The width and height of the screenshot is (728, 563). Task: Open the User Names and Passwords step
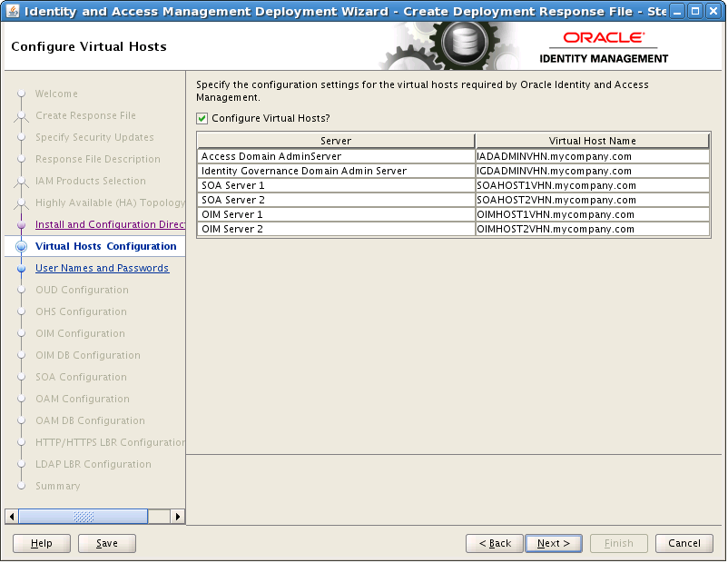tap(103, 268)
